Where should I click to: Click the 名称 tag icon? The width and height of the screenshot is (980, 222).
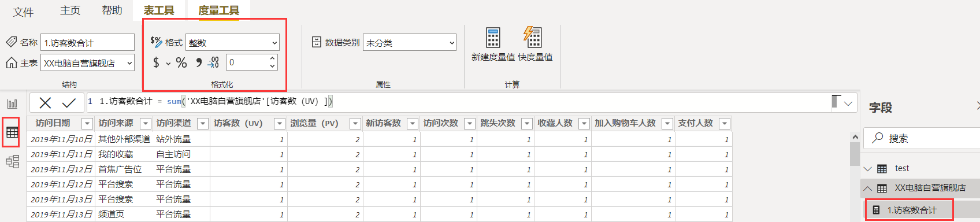pyautogui.click(x=12, y=42)
